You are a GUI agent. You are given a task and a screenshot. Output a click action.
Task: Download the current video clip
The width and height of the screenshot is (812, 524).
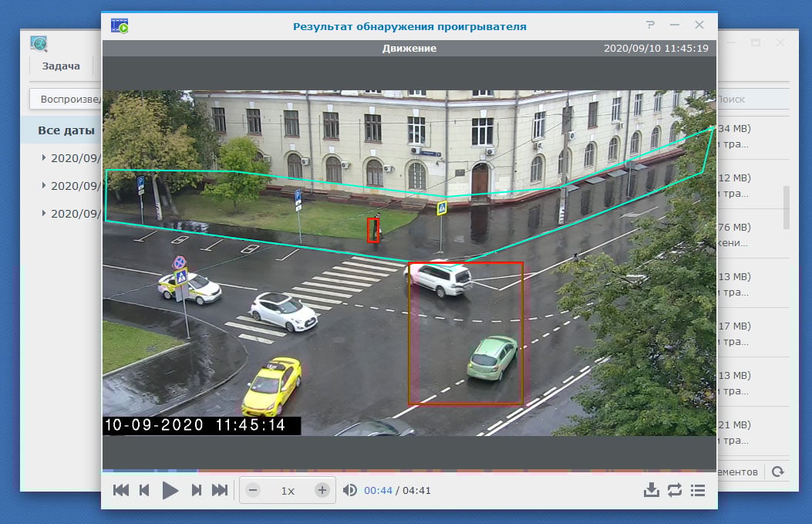pos(652,490)
